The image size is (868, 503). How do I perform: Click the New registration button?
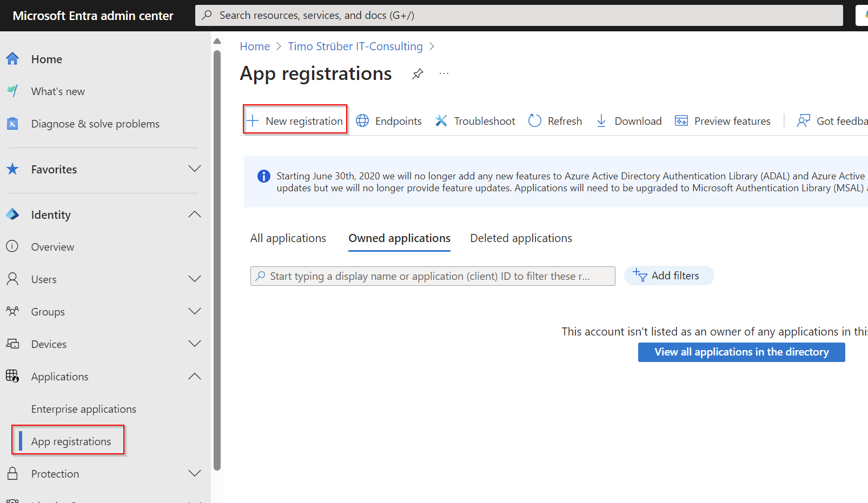[x=295, y=121]
